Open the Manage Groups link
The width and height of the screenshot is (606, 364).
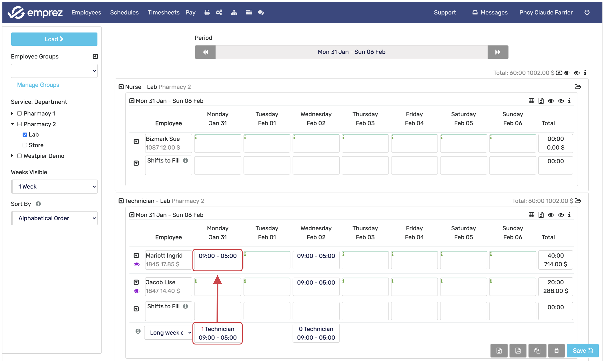(38, 85)
